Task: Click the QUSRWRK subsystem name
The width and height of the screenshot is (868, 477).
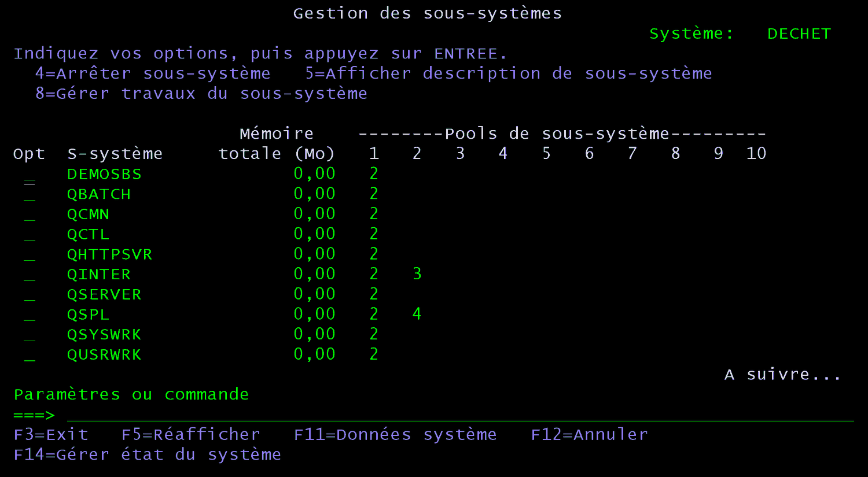Action: 104,354
